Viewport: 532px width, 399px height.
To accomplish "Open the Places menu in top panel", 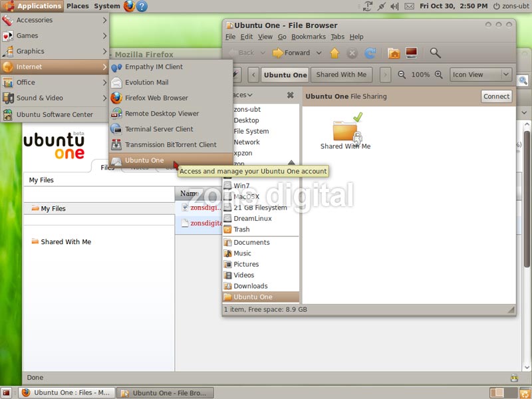I will [x=77, y=6].
